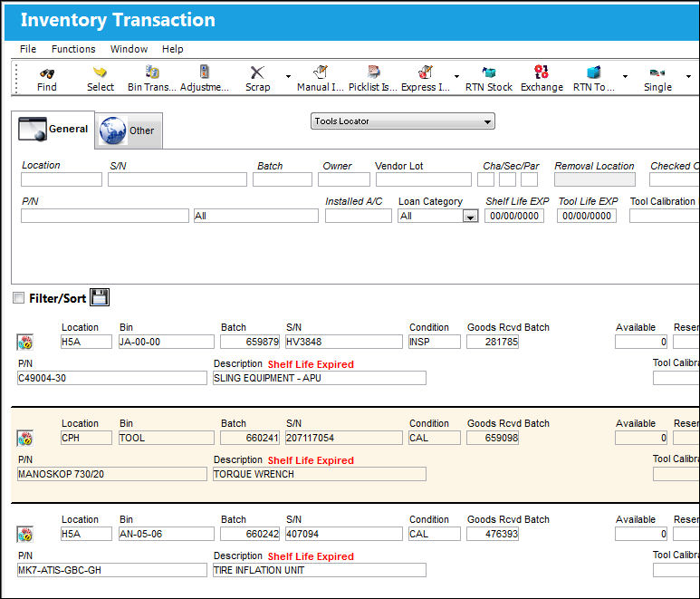The image size is (700, 599).
Task: Expand the arrow next to Single
Action: (688, 76)
